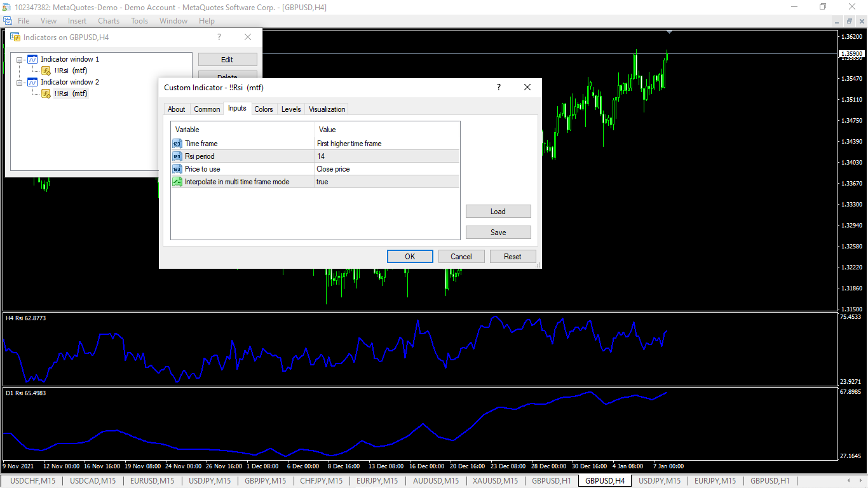Open the Window menu
This screenshot has width=868, height=488.
(x=173, y=21)
